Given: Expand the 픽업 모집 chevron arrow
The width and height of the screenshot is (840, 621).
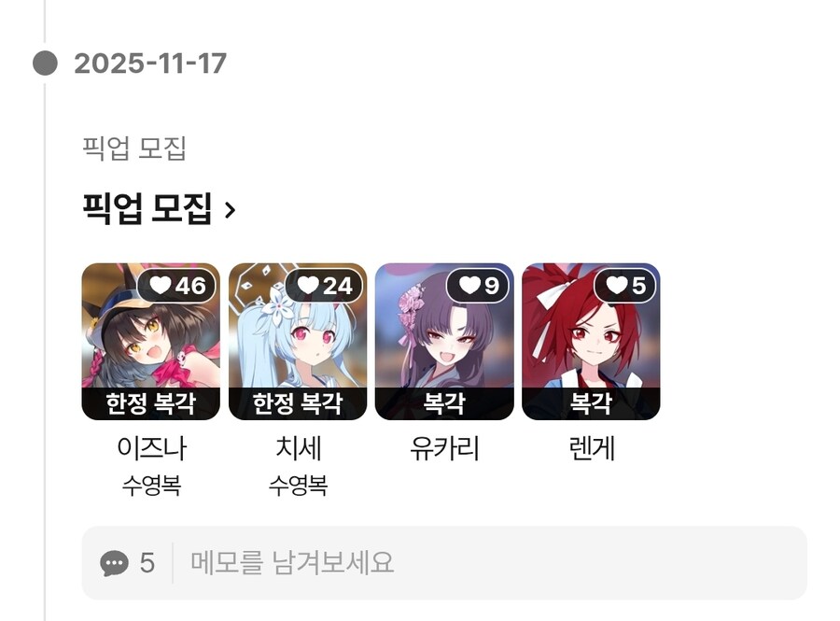Looking at the screenshot, I should coord(230,210).
